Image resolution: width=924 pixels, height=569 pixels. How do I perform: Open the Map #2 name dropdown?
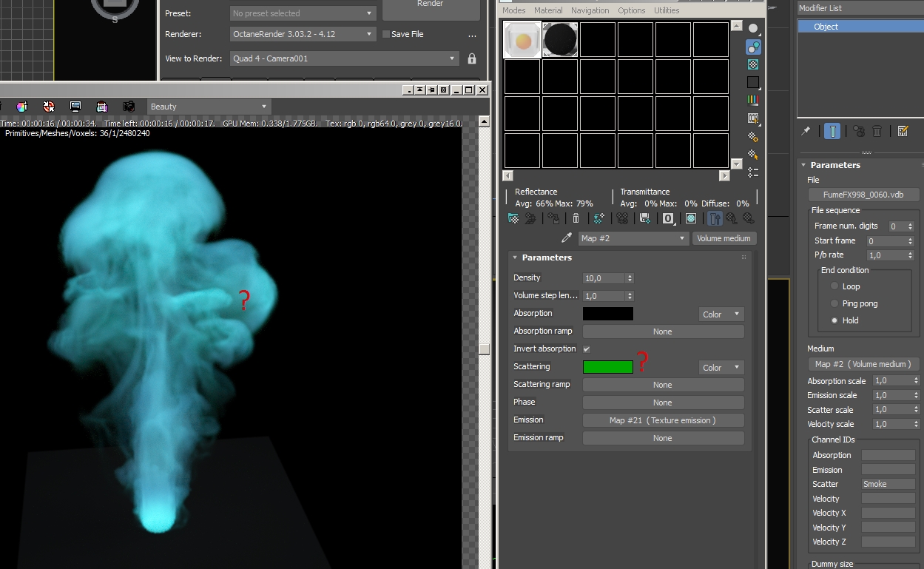633,238
